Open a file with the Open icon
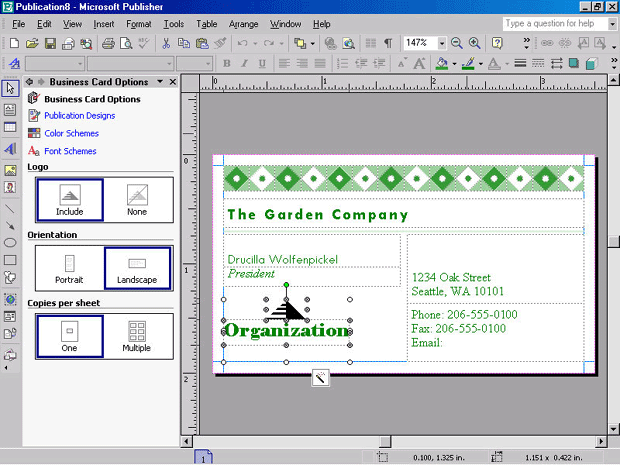 click(x=32, y=43)
